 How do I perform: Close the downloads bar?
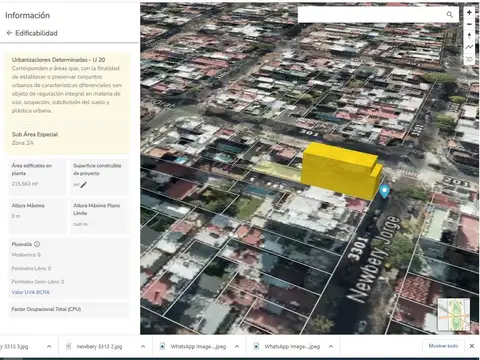(472, 346)
